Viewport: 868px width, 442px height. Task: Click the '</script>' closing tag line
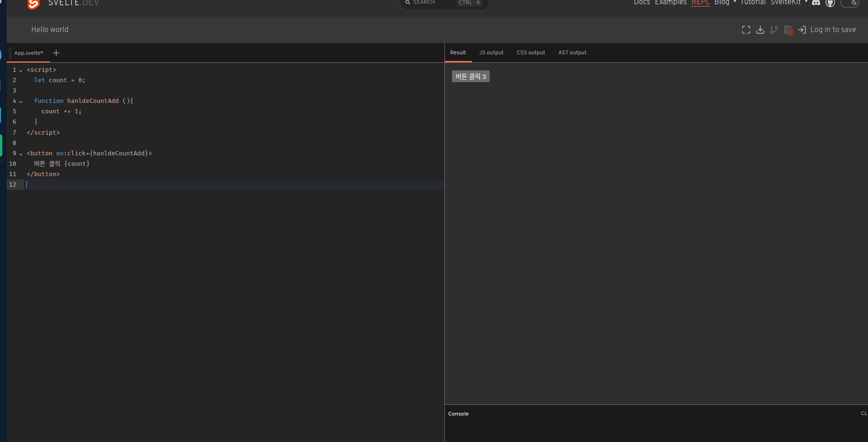click(43, 133)
